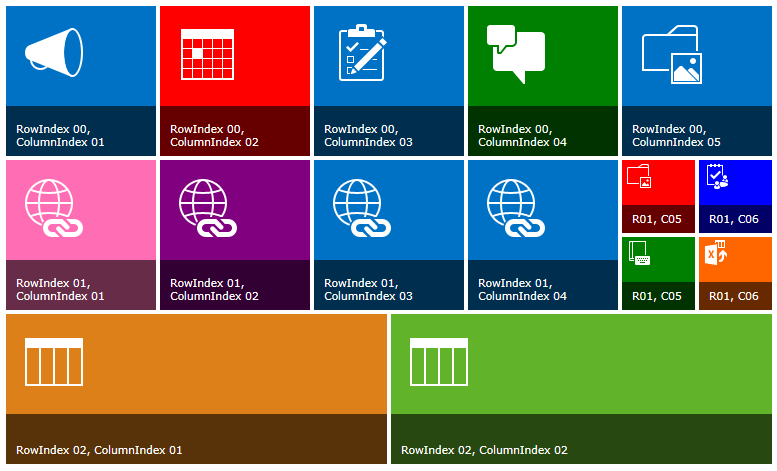Click R01, C05 label on dark green tile
Viewport: 777px width, 471px height.
pos(657,296)
